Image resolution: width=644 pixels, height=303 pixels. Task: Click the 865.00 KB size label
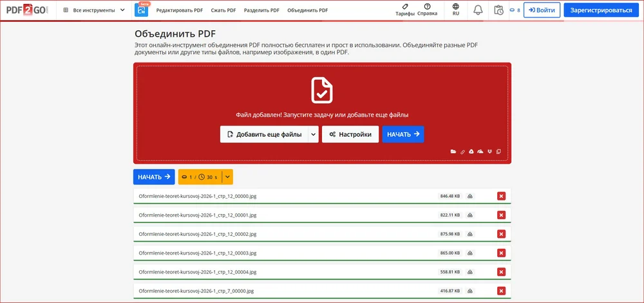click(450, 253)
